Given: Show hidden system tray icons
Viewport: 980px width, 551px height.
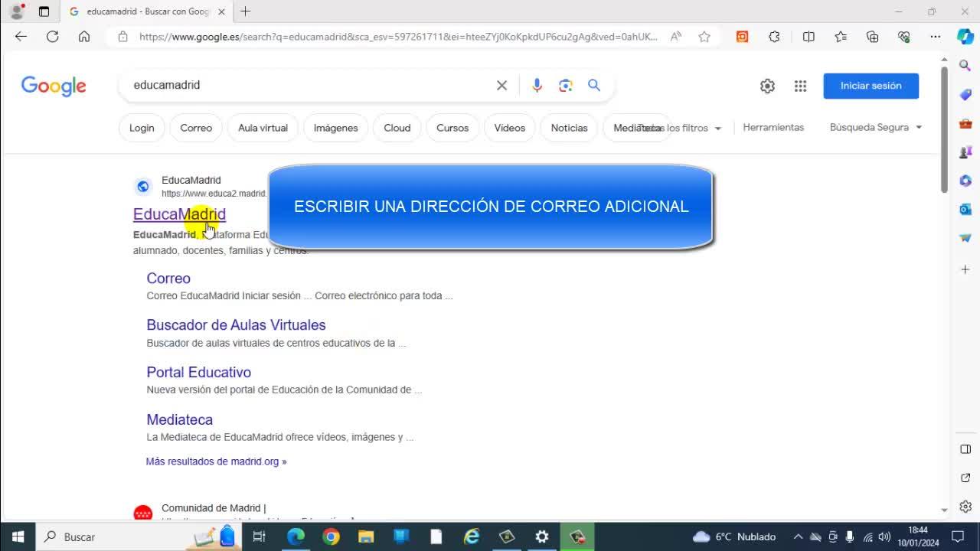Looking at the screenshot, I should pos(798,536).
